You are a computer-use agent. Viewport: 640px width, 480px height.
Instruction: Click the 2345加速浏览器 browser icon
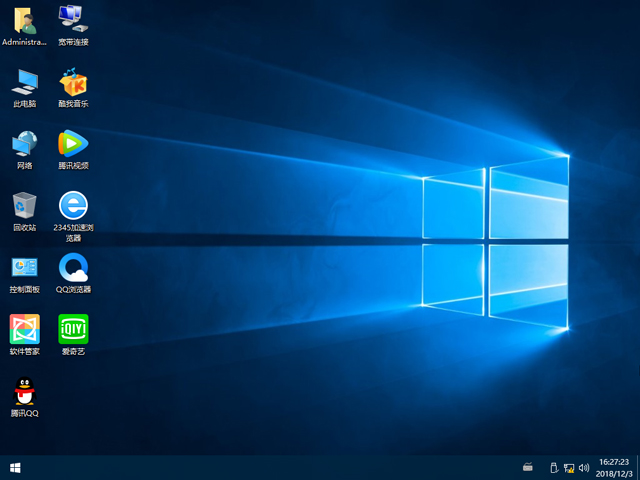(72, 205)
